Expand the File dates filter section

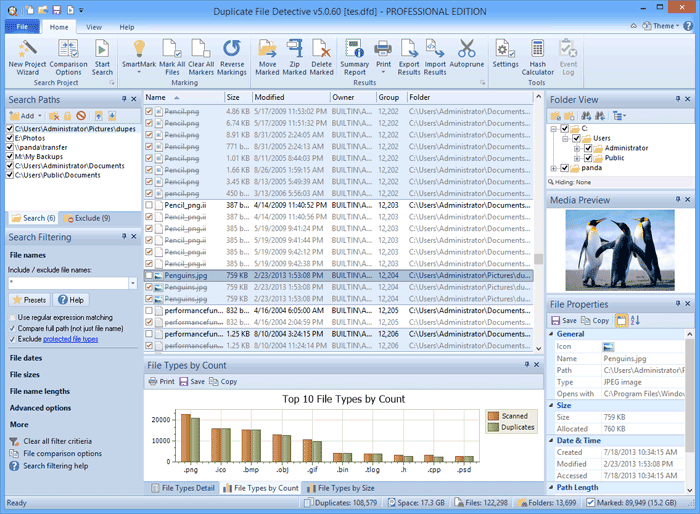pos(26,357)
